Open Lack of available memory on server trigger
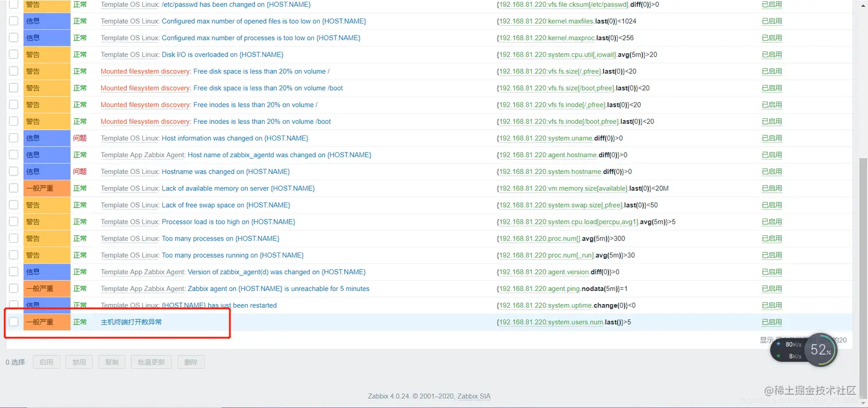This screenshot has width=868, height=408. (238, 188)
